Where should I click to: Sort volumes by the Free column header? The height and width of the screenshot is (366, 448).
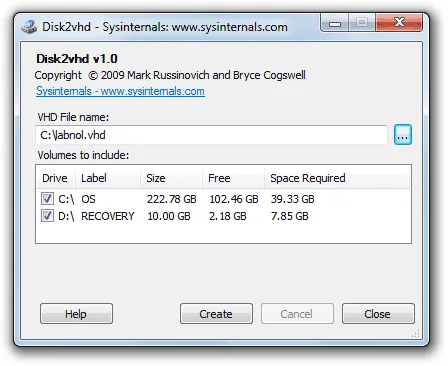point(233,178)
